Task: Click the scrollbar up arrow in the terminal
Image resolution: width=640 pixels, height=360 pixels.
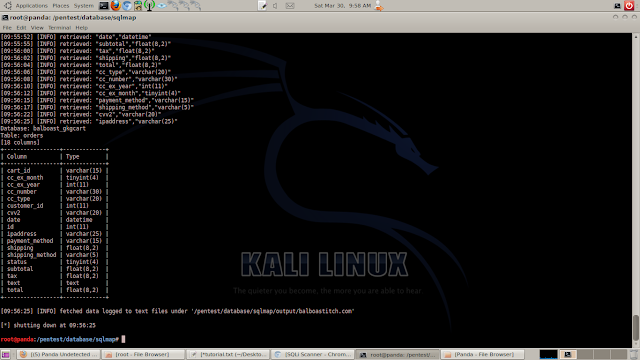Action: (x=636, y=37)
